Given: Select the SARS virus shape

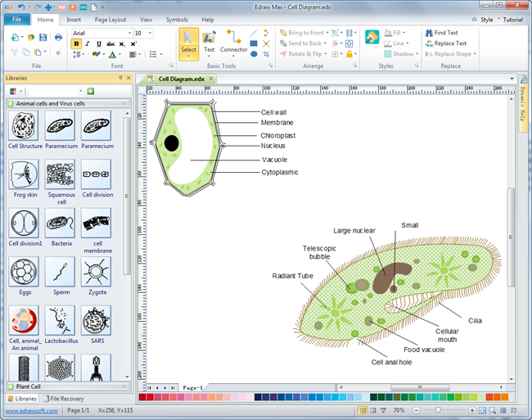Looking at the screenshot, I should [97, 321].
